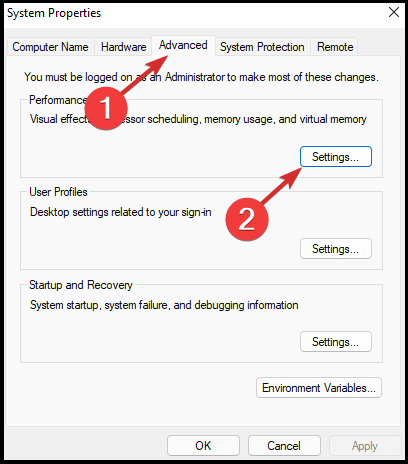408x464 pixels.
Task: Click the greyed-out Apply button
Action: (x=365, y=446)
